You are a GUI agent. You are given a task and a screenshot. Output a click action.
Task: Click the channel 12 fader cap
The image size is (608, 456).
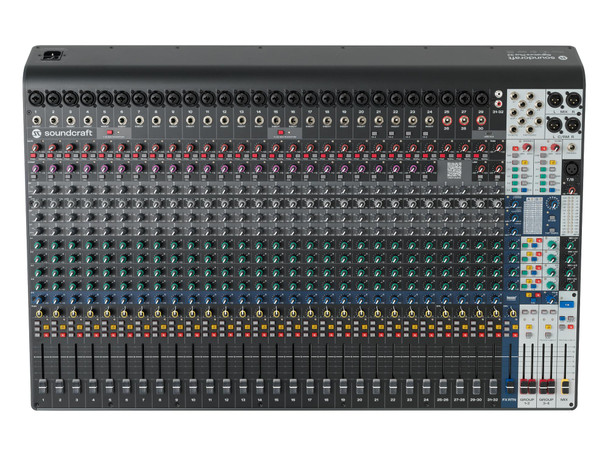226,386
